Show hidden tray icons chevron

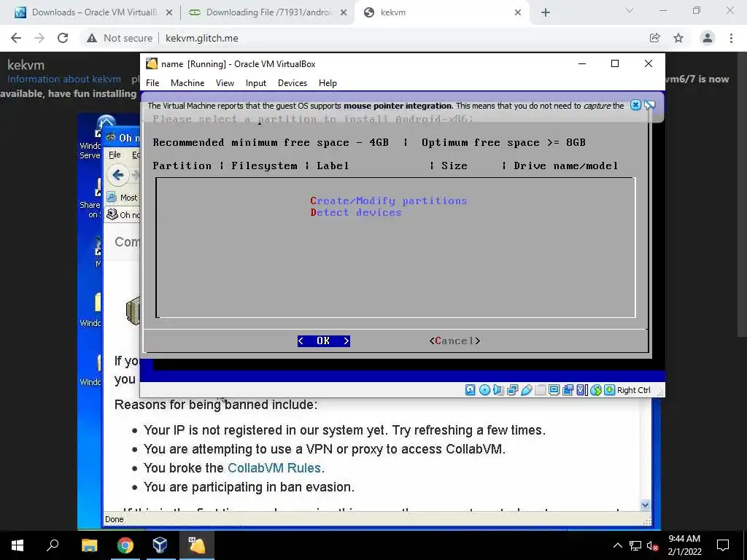pyautogui.click(x=617, y=545)
